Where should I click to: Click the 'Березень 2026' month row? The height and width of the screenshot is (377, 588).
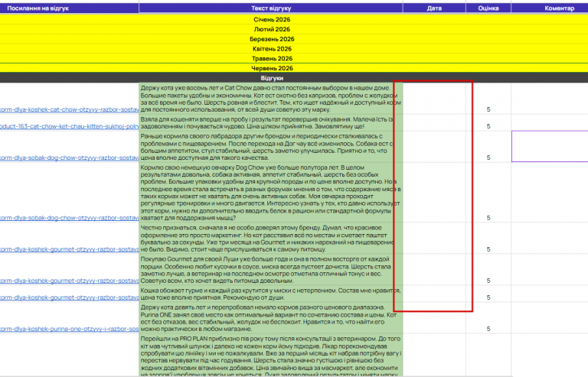294,39
